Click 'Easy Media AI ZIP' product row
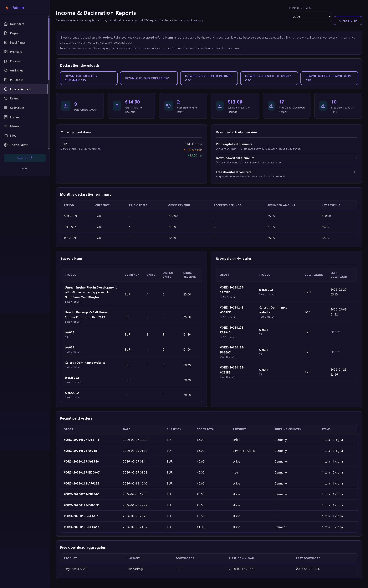Screen dimensions: 368x588 pos(209,569)
